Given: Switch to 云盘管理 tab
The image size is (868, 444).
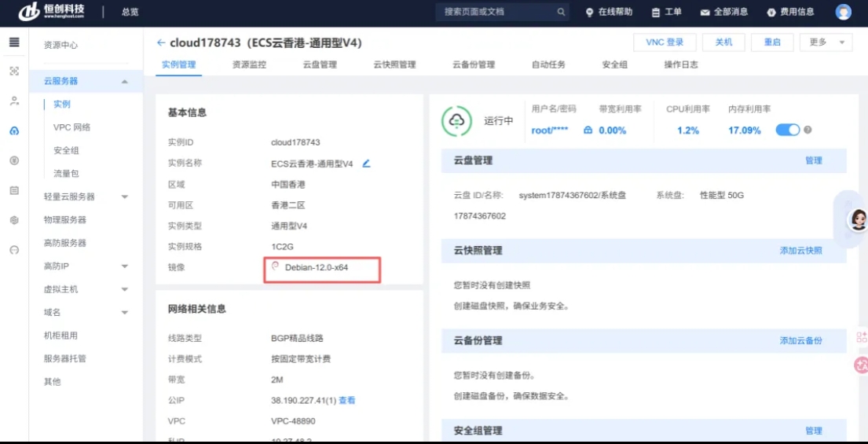Looking at the screenshot, I should (x=320, y=64).
